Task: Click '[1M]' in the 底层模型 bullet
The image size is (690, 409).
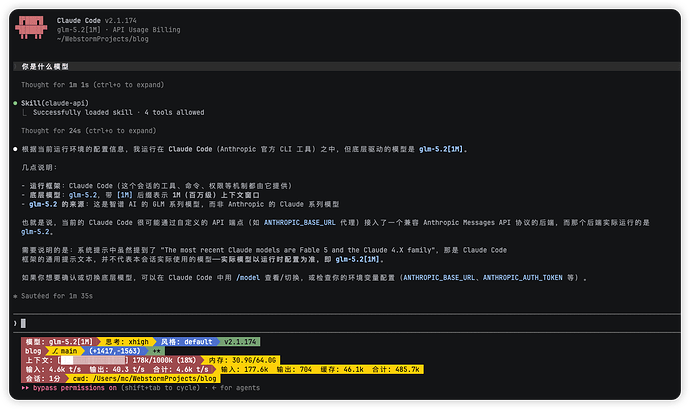Action: click(125, 195)
